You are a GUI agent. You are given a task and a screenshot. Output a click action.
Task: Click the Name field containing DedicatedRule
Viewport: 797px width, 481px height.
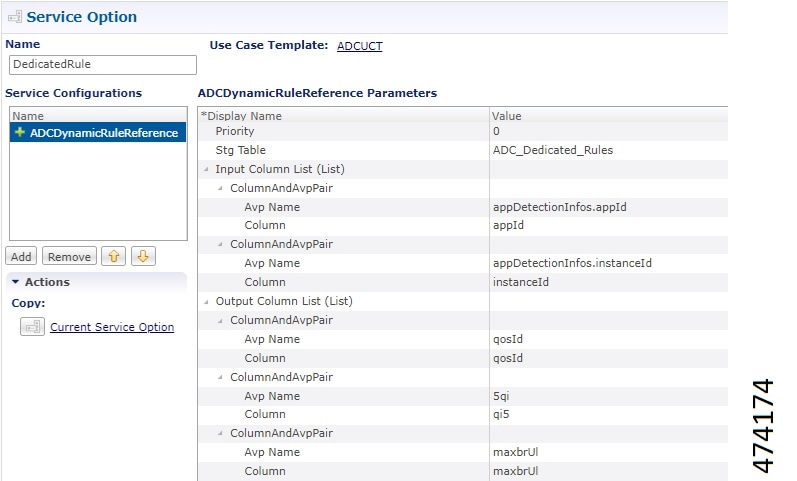point(102,65)
